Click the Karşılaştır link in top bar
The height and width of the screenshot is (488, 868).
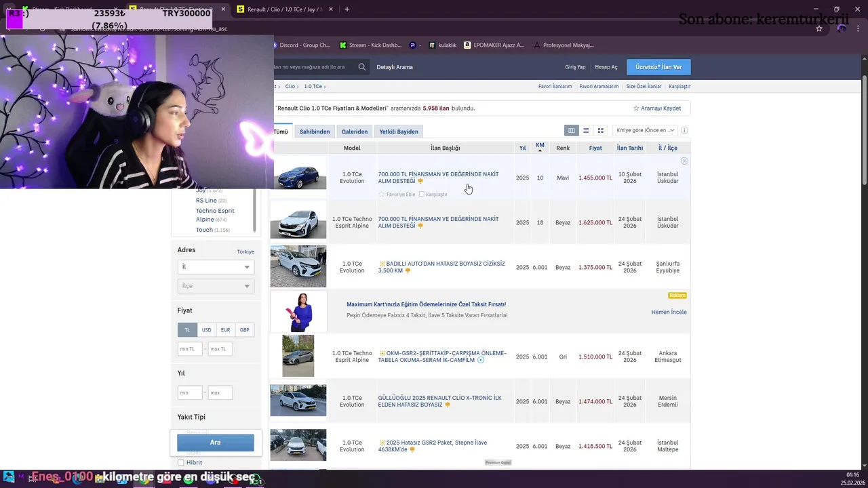click(679, 87)
